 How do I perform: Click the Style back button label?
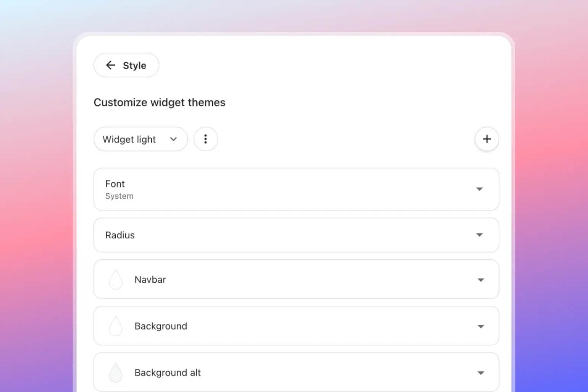click(134, 66)
